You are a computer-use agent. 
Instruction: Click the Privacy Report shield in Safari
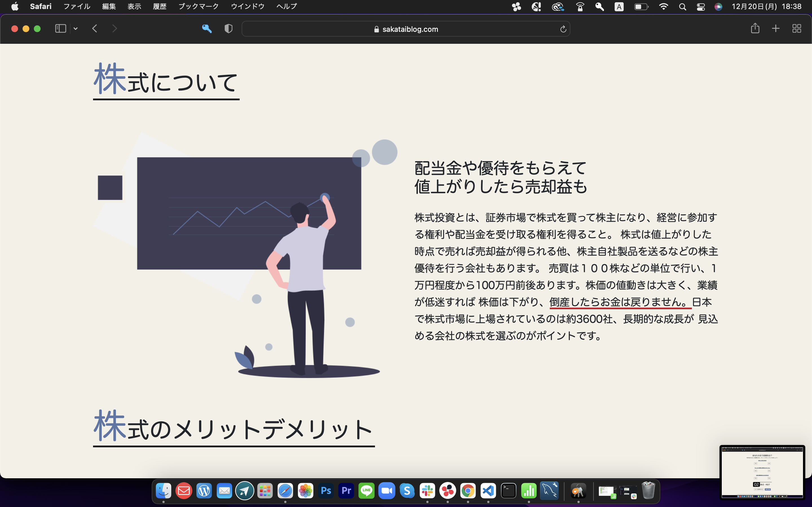click(x=228, y=29)
